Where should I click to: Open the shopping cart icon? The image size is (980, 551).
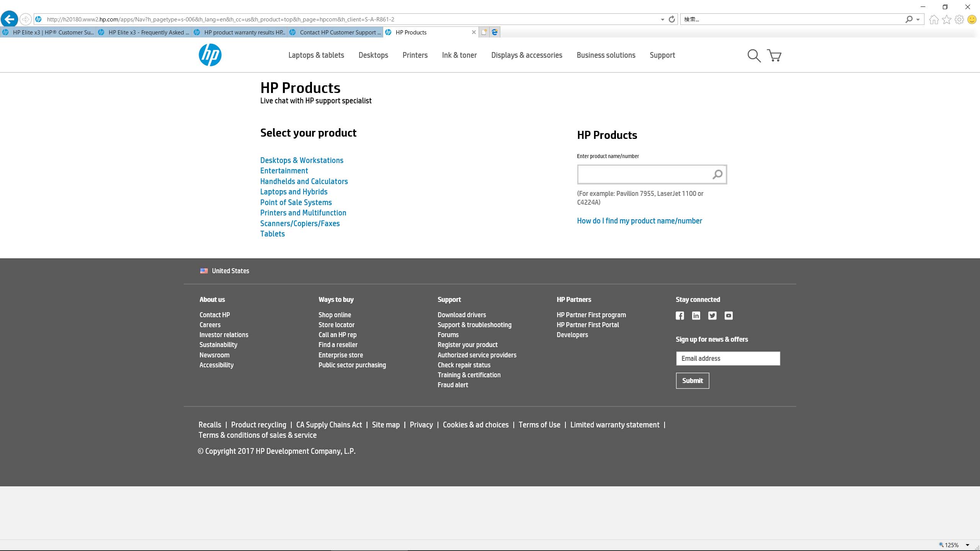point(774,55)
